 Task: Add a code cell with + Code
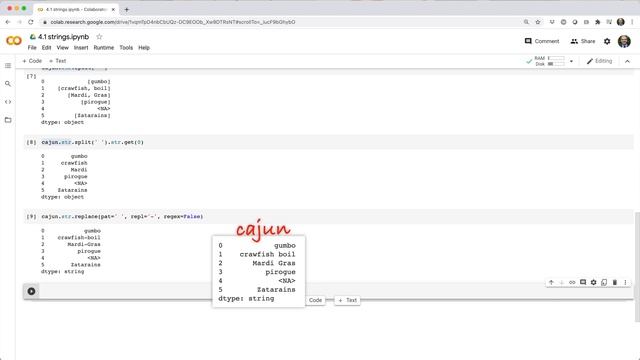tap(32, 61)
